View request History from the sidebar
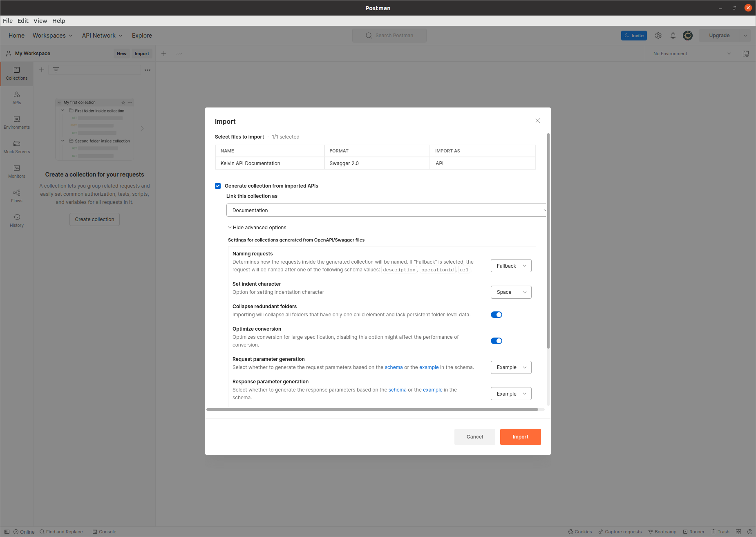This screenshot has height=537, width=756. (16, 220)
